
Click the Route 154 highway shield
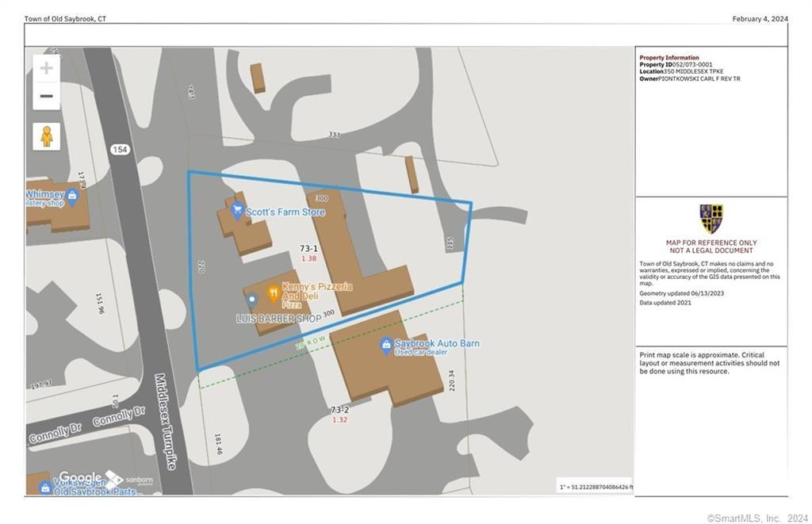[120, 149]
